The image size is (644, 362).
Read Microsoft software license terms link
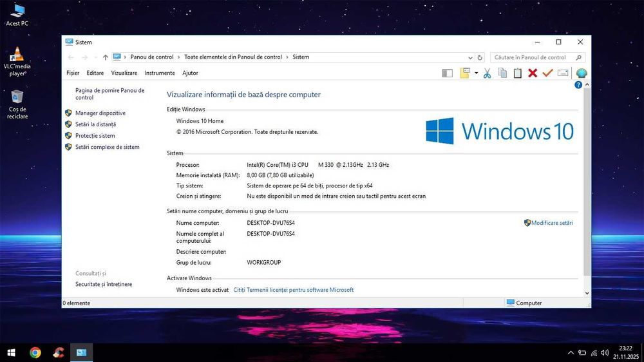(293, 290)
